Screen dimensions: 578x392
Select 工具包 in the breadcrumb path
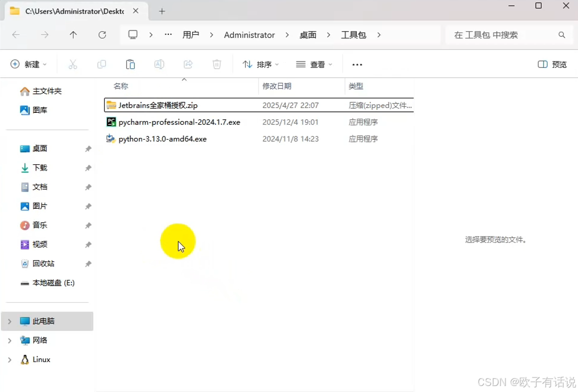(x=353, y=35)
